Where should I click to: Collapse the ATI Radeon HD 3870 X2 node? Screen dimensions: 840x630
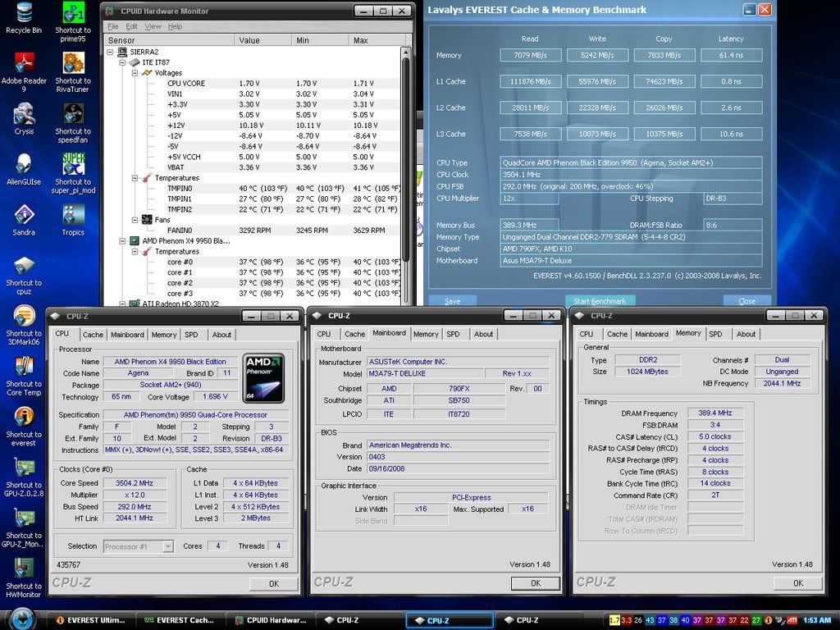pos(122,304)
